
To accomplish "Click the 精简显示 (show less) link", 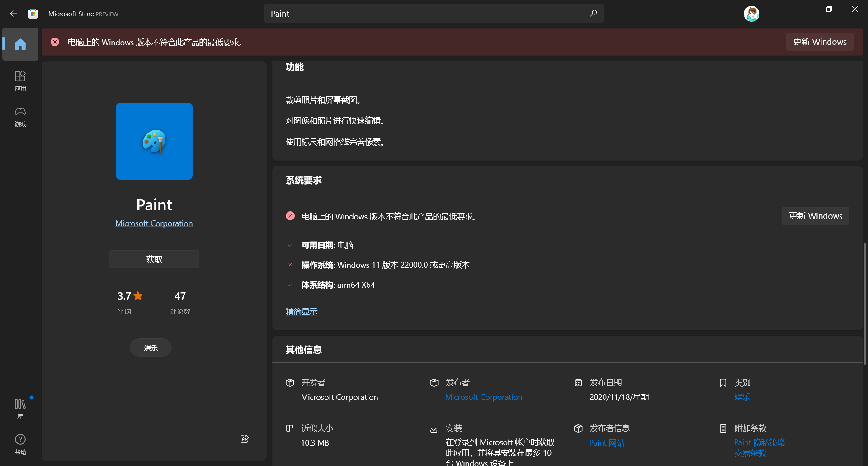I will coord(302,312).
